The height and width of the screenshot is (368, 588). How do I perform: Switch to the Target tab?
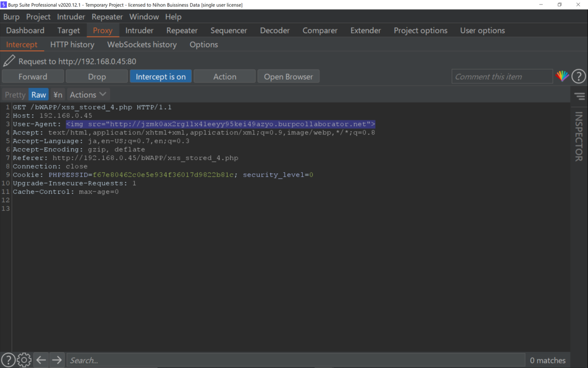[69, 30]
